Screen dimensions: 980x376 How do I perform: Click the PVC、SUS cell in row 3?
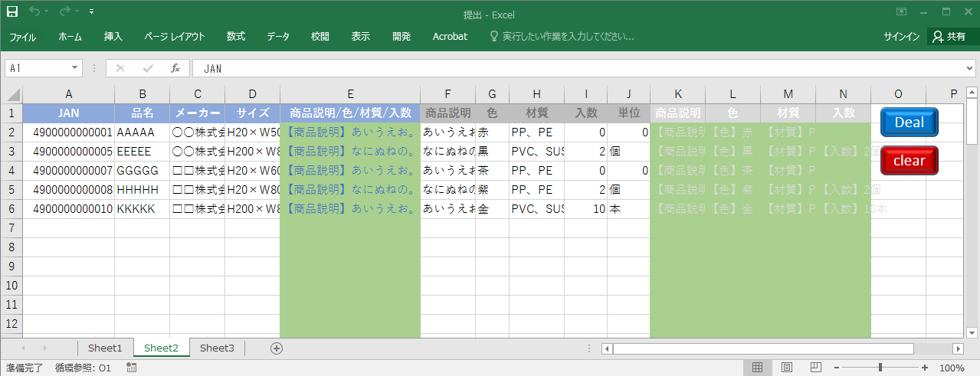(537, 151)
